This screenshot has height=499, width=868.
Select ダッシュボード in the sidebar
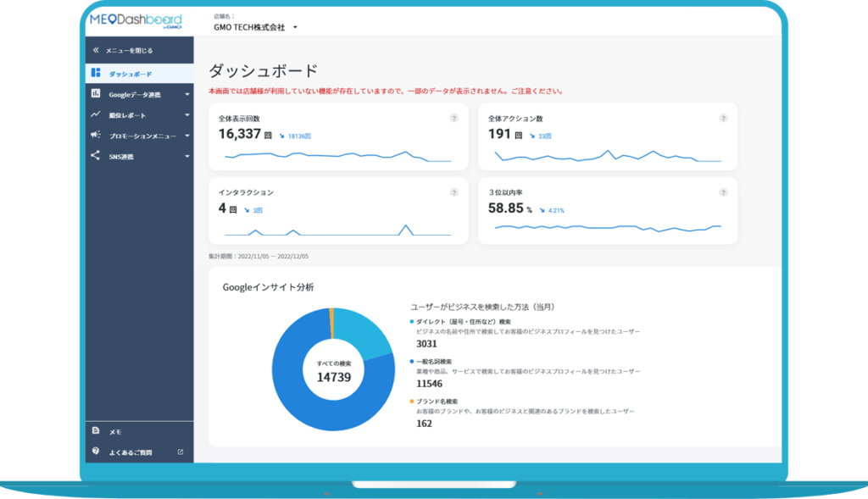coord(140,74)
